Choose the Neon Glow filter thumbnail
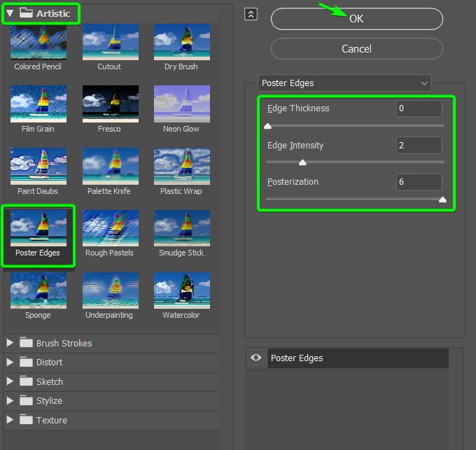The width and height of the screenshot is (476, 450). click(182, 104)
